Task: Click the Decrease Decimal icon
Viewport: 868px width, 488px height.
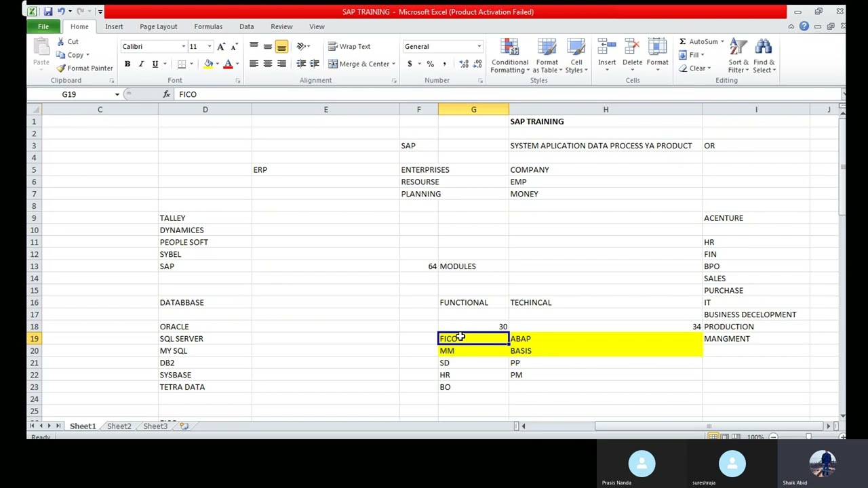Action: [478, 64]
